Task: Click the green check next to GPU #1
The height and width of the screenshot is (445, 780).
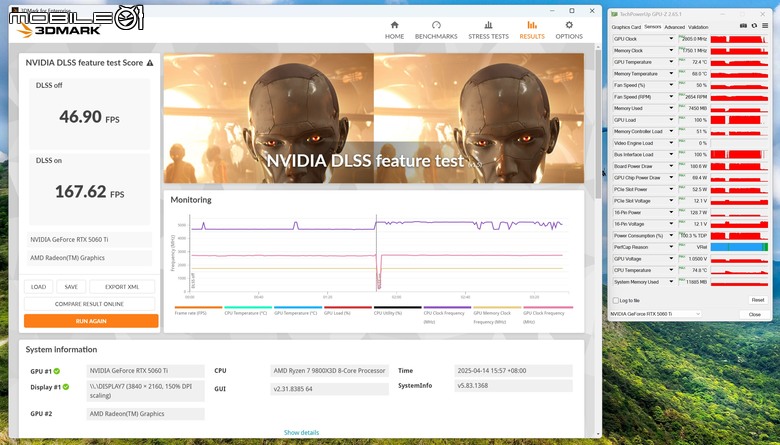Action: click(x=57, y=371)
